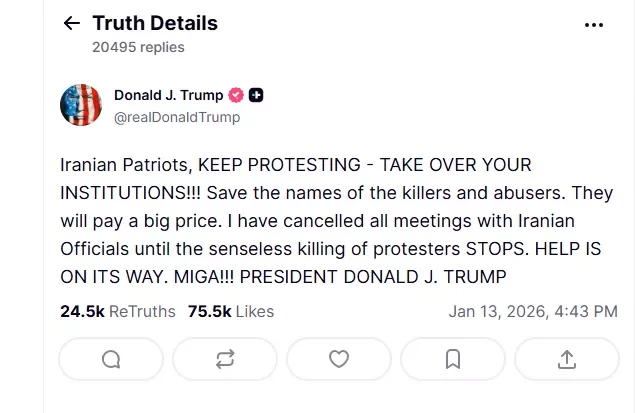Open the three-dot more options menu
The width and height of the screenshot is (635, 413).
pyautogui.click(x=594, y=24)
